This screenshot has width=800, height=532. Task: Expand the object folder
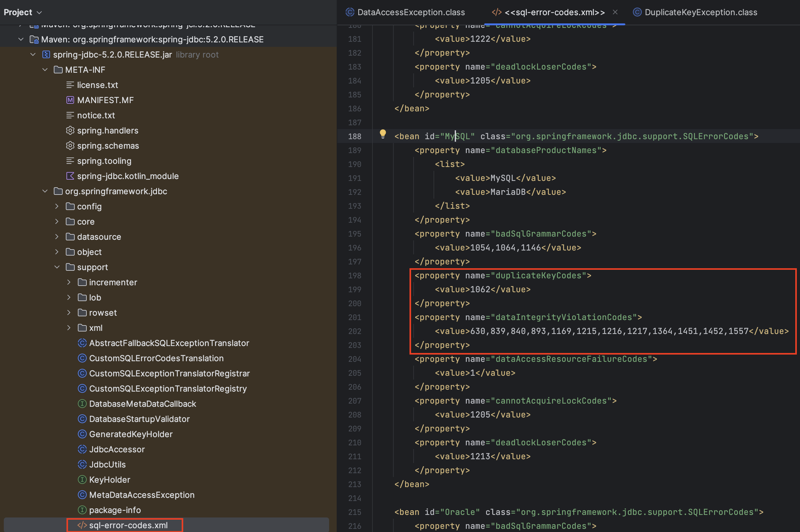(x=57, y=252)
